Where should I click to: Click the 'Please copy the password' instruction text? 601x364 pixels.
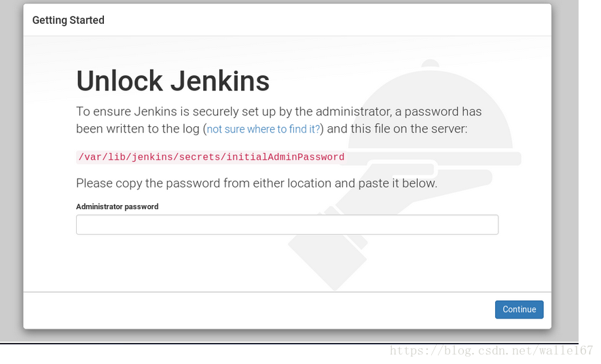point(257,183)
